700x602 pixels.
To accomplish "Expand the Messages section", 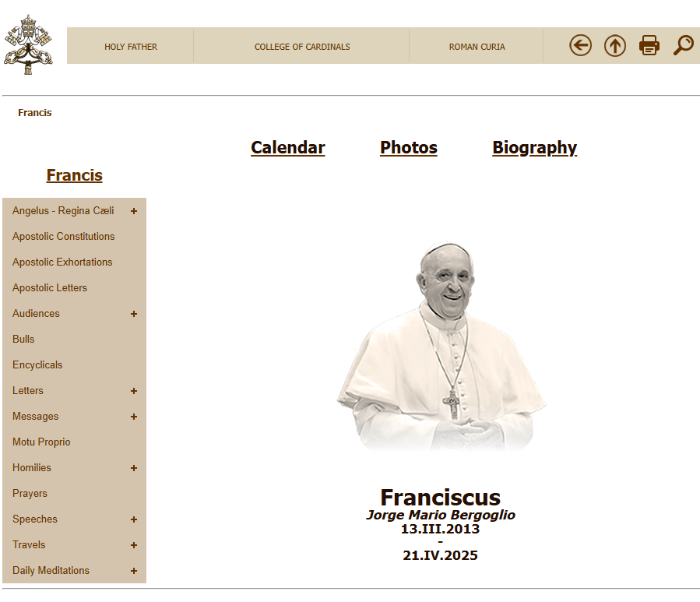I will coord(133,416).
